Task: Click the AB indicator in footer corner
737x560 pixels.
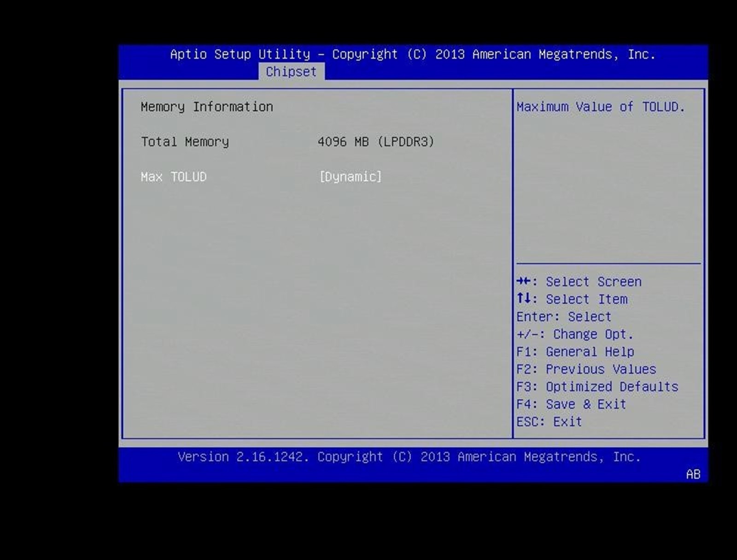Action: (693, 474)
